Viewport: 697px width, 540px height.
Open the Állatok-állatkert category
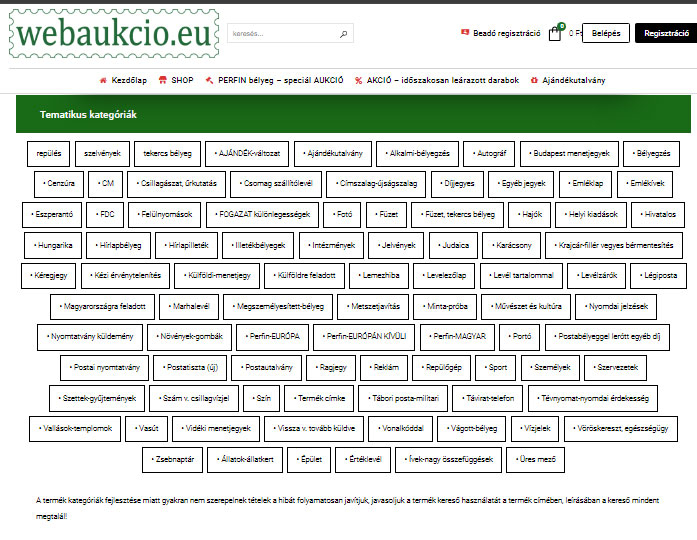245,460
